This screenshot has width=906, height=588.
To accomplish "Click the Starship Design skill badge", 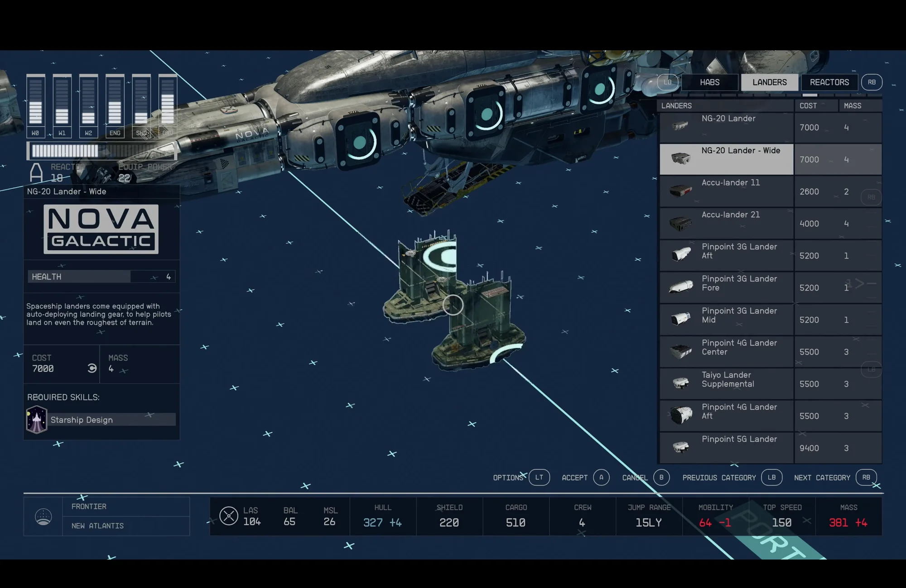I will click(37, 420).
